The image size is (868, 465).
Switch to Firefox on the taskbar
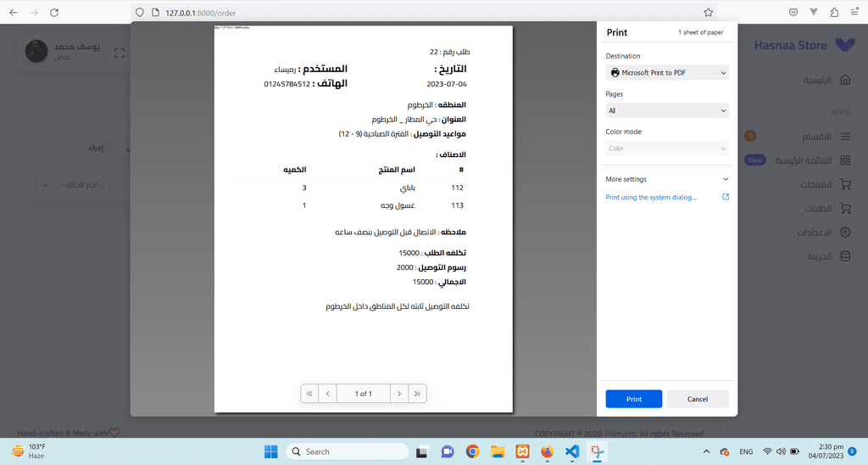click(547, 451)
